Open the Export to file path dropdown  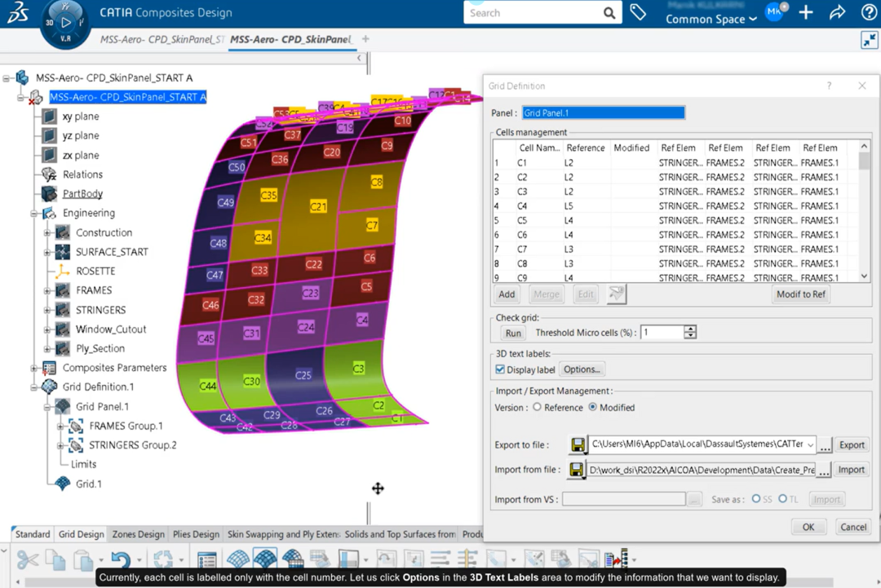coord(810,444)
